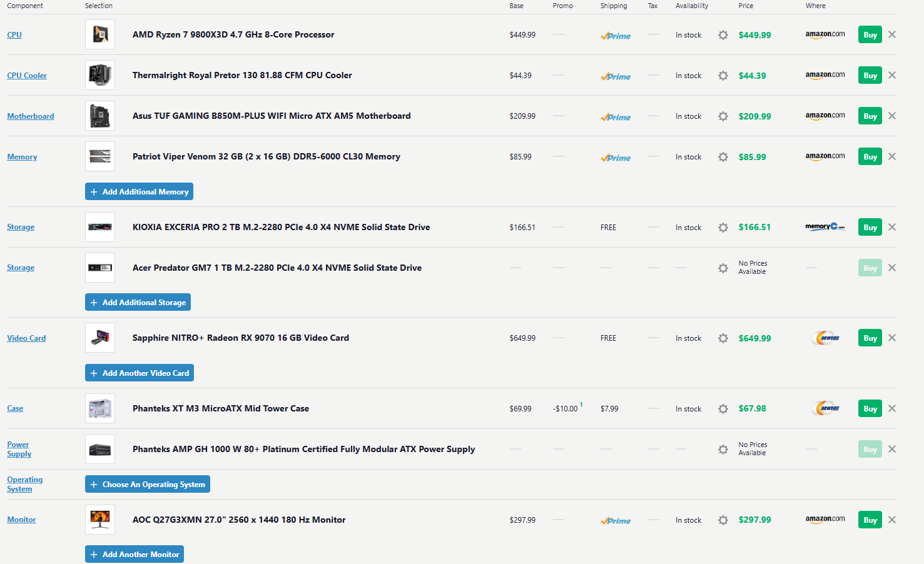924x564 pixels.
Task: Open settings gear for KIOXIA EXCERIA storage
Action: pyautogui.click(x=723, y=228)
